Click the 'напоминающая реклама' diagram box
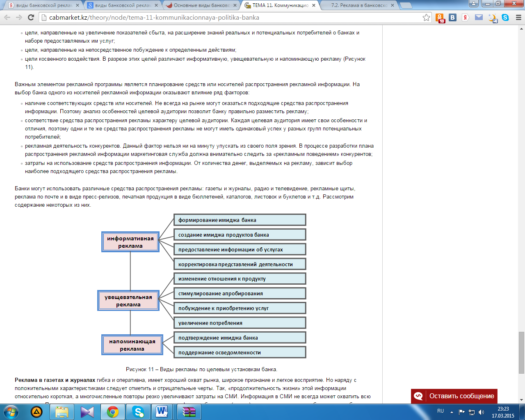The height and width of the screenshot is (420, 525). (132, 345)
